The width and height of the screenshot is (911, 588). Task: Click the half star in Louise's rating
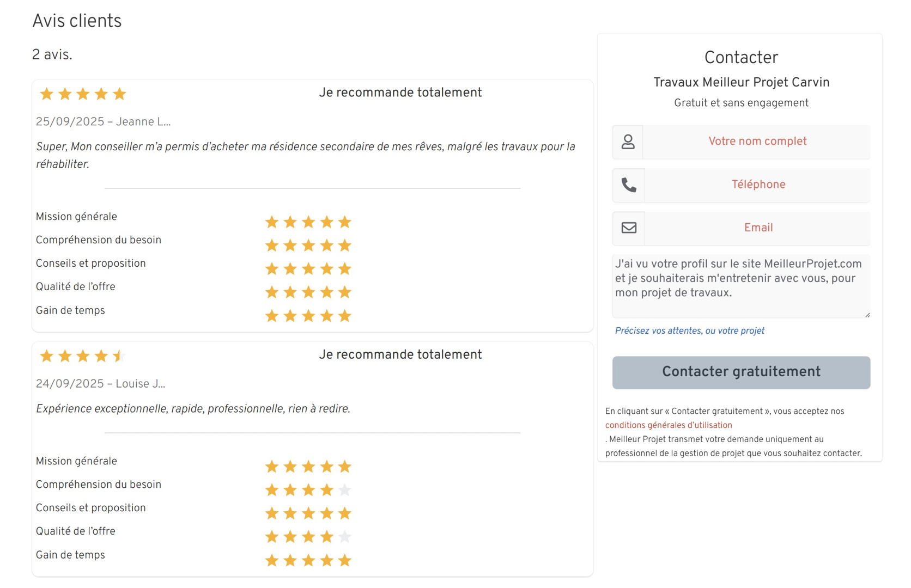[x=119, y=356]
